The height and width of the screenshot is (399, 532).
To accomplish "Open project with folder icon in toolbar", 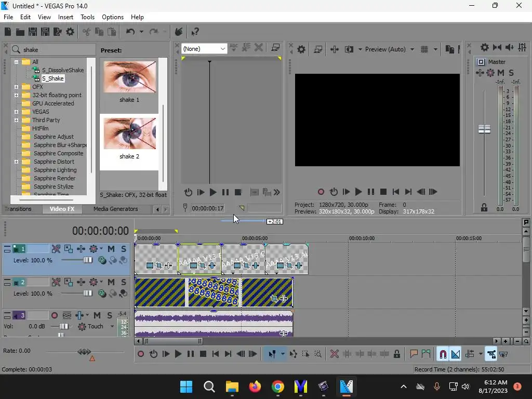I will coord(20,32).
